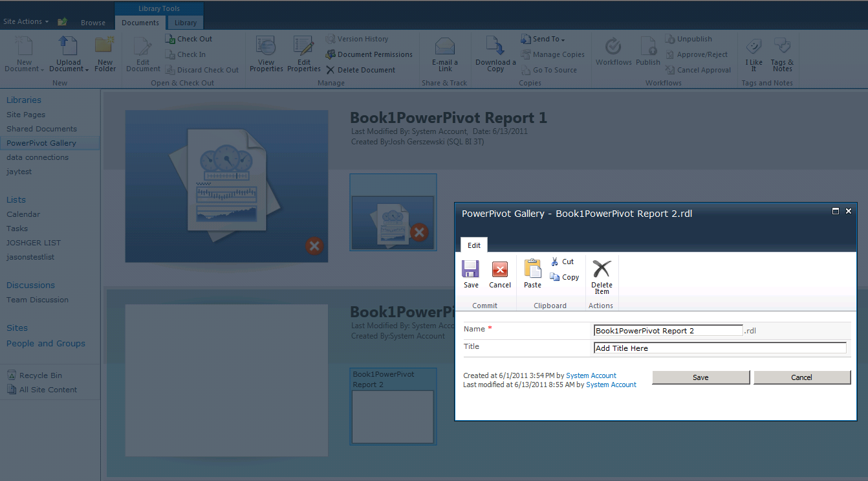
Task: Open Shared Documents in the sidebar
Action: [41, 129]
